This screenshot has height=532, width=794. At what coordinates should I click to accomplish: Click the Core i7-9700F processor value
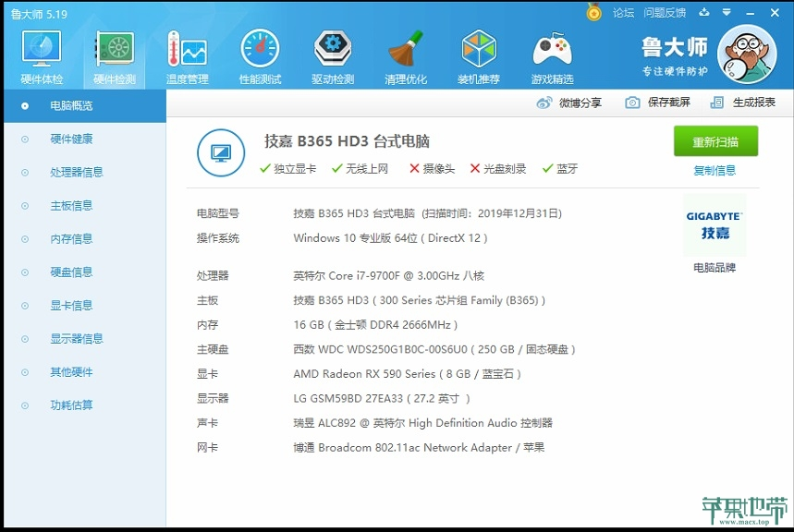389,276
